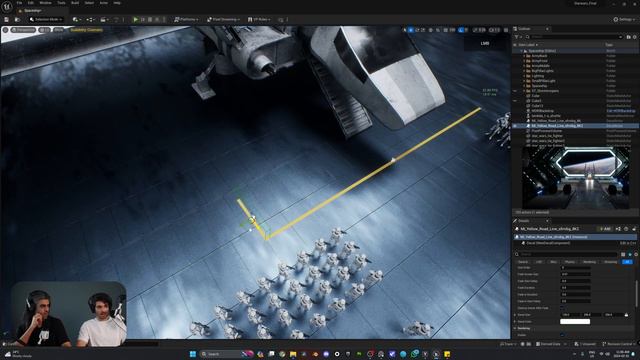Click the Show button in viewport

pos(59,30)
